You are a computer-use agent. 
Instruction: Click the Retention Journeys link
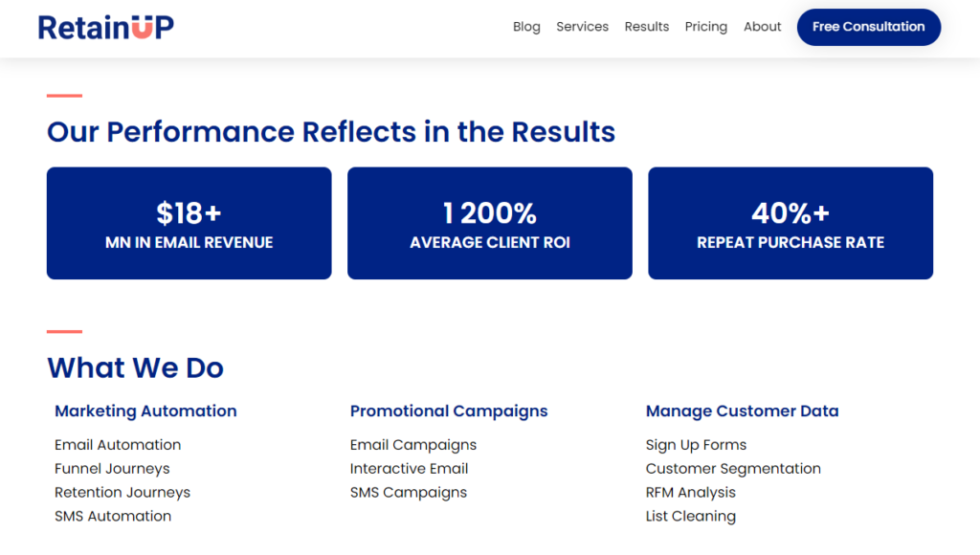pyautogui.click(x=122, y=492)
